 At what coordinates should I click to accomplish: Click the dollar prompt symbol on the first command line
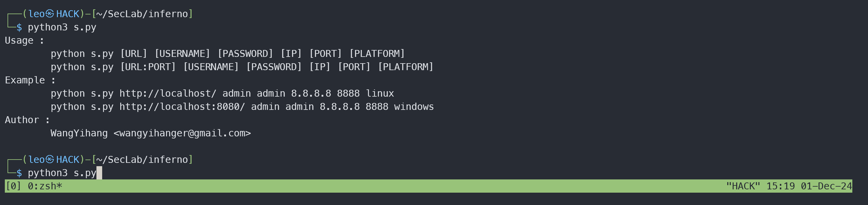19,27
